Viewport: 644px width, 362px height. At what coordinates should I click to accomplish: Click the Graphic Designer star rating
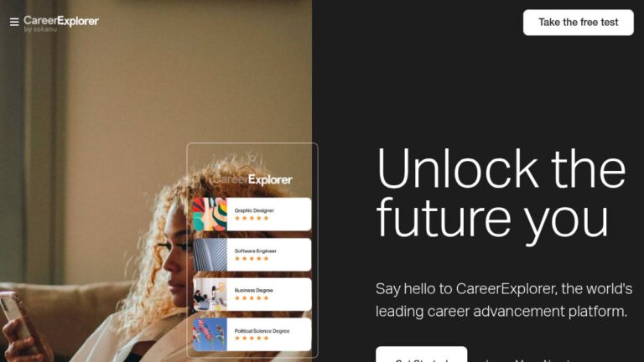(252, 218)
